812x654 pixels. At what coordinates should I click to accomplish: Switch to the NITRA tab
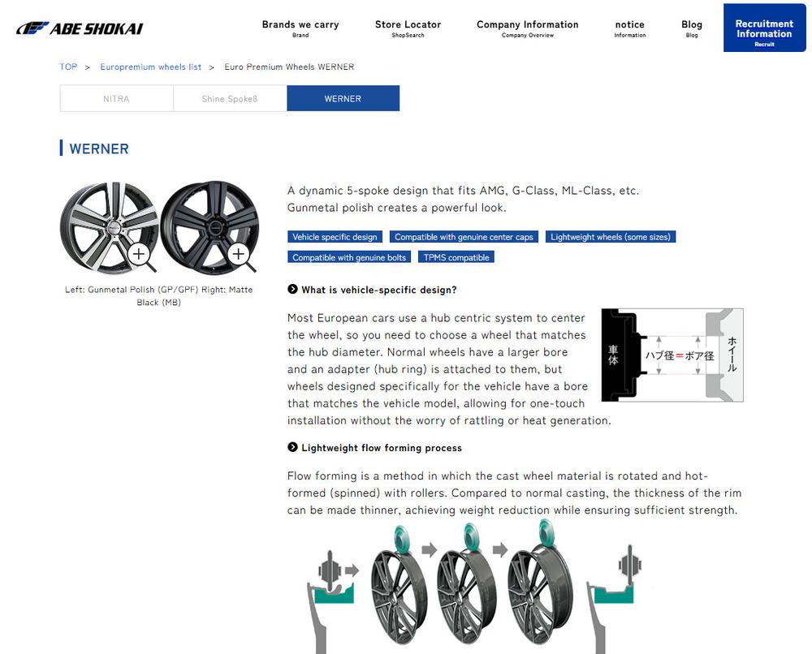pos(116,98)
